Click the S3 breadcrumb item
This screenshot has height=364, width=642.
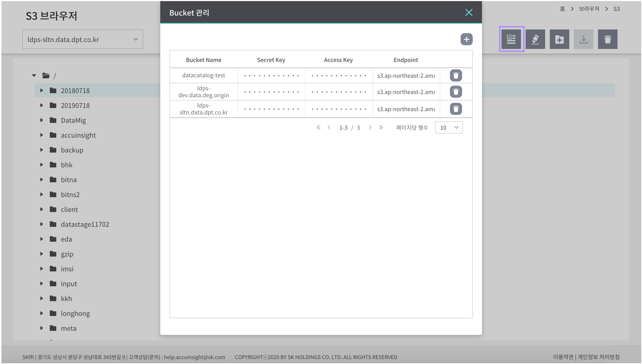pyautogui.click(x=617, y=9)
